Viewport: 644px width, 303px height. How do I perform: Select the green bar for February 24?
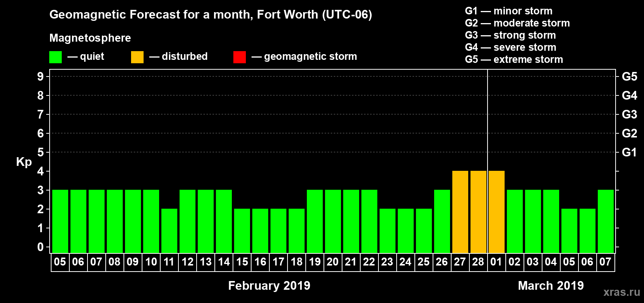406,231
